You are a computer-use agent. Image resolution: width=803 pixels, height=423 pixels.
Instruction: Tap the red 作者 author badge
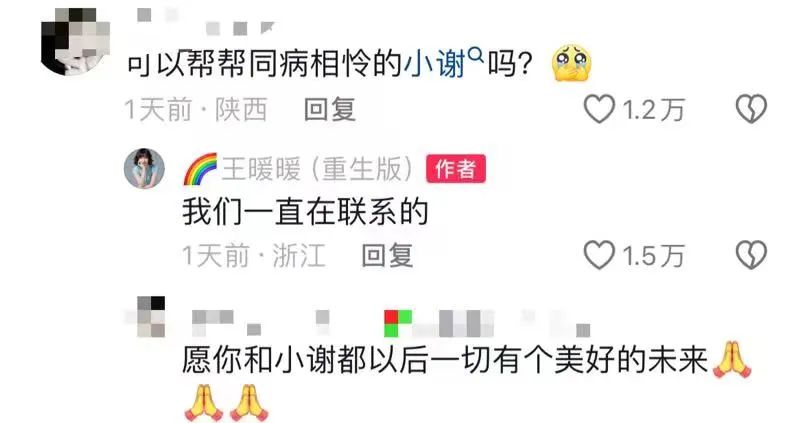tap(456, 169)
